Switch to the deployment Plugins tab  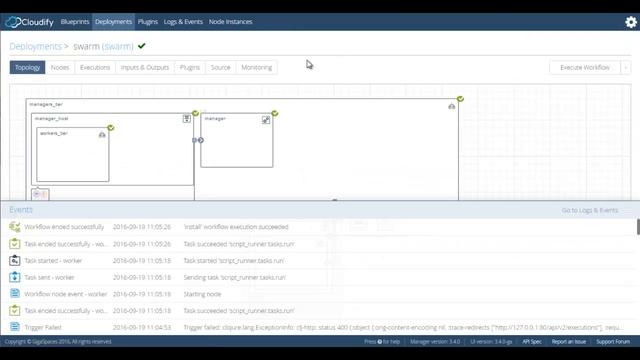pos(190,67)
